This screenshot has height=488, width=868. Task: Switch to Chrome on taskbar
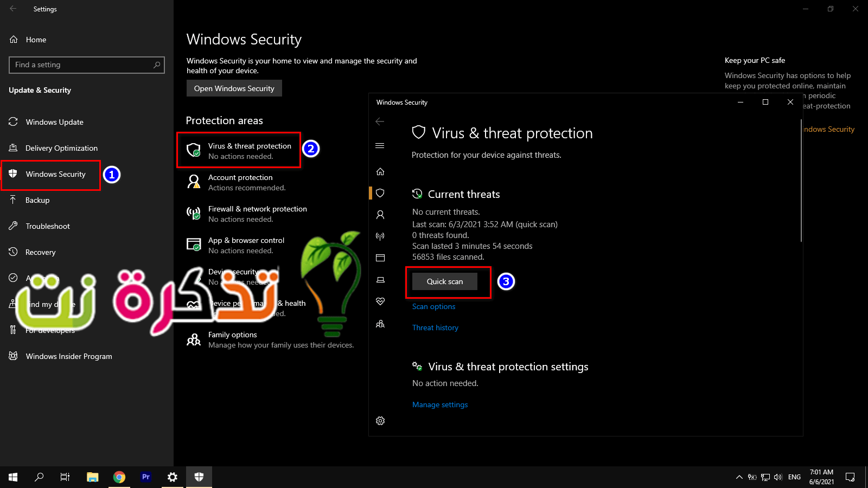pos(119,477)
